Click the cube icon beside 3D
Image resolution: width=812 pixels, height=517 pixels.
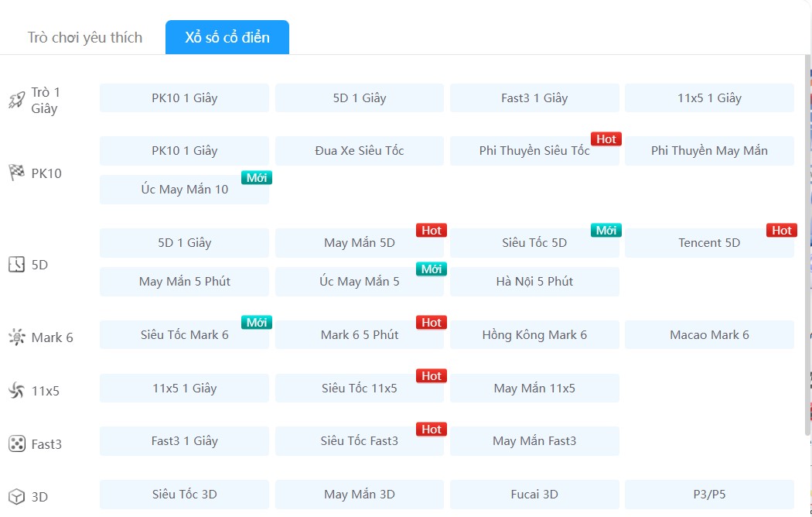16,496
